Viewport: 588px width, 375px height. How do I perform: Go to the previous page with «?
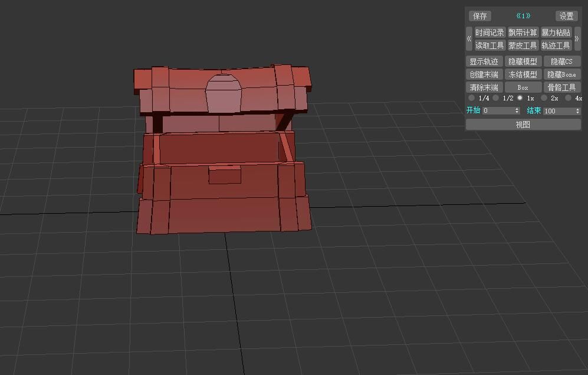(469, 39)
